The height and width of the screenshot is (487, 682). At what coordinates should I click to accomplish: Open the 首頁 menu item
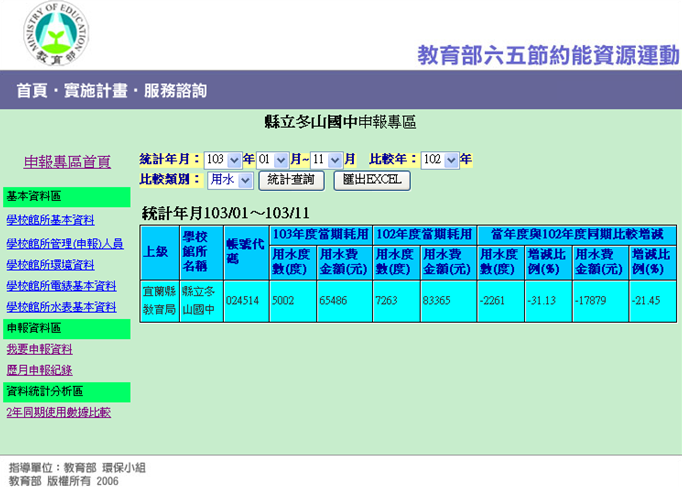[x=33, y=91]
